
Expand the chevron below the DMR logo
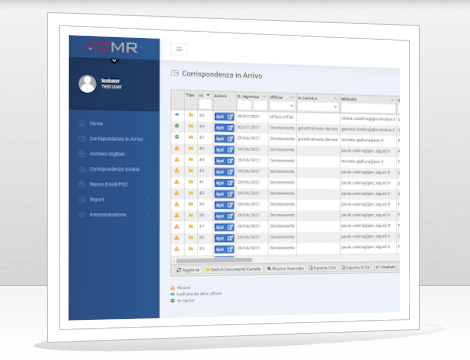pos(114,60)
